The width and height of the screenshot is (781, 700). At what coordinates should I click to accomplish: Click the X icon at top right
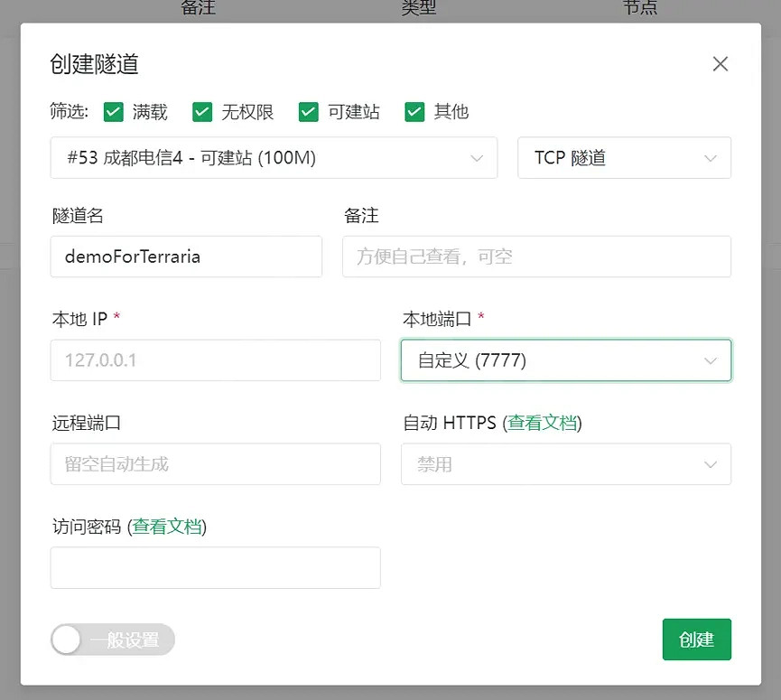(x=720, y=63)
